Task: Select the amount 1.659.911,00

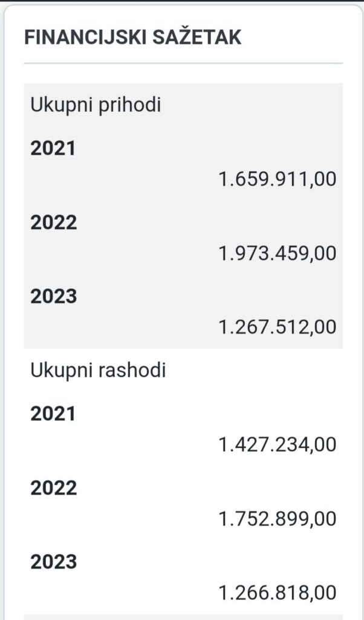Action: pos(278,179)
